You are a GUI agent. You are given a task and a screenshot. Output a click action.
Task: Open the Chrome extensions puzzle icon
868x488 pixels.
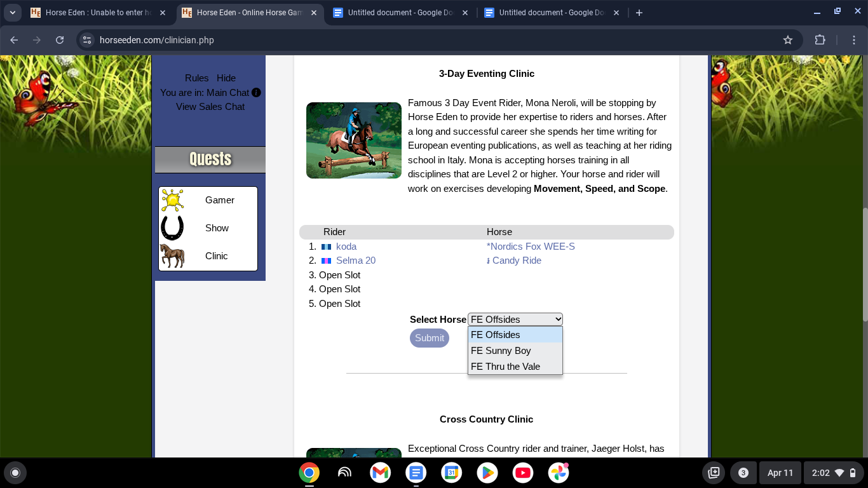820,40
